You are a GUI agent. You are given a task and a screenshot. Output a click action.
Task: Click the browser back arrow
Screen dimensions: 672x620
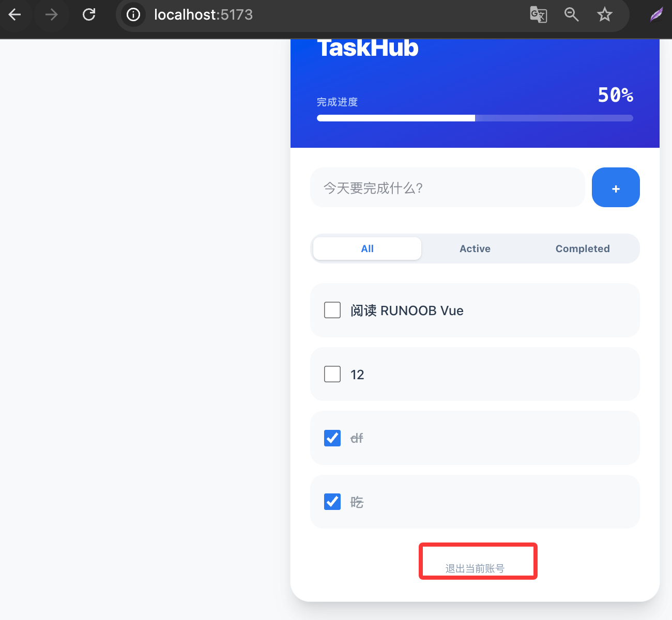click(15, 14)
